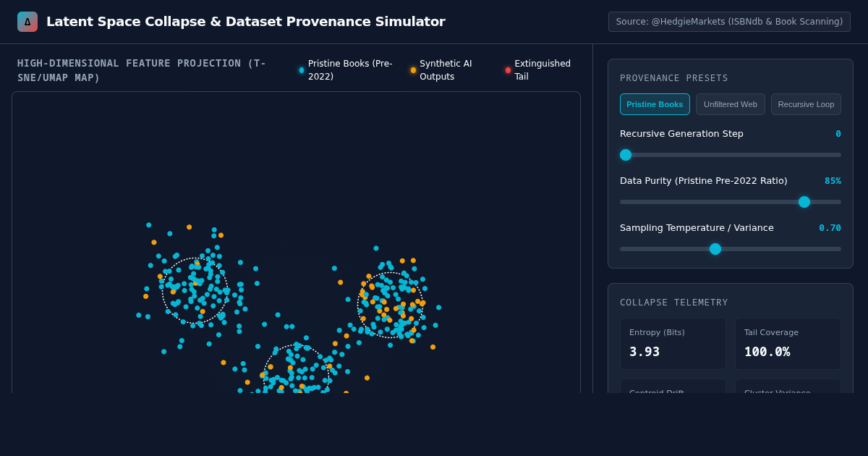Click the High-Dimensional Feature Projection heading
The image size is (868, 456).
[142, 70]
